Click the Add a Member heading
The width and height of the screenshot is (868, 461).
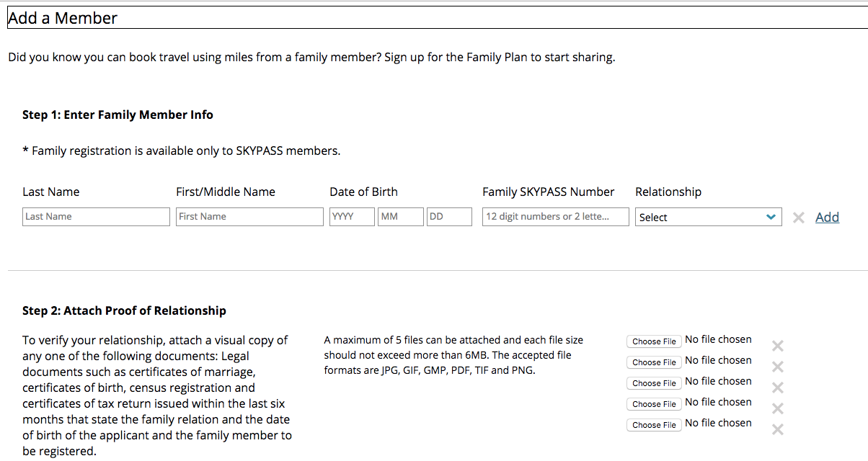click(x=63, y=19)
